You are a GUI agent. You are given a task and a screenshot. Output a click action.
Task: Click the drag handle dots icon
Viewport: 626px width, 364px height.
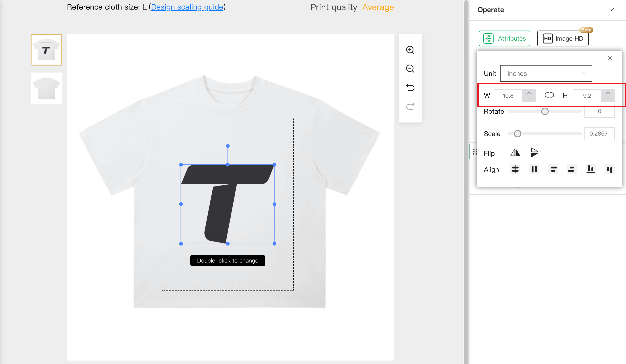pos(475,151)
